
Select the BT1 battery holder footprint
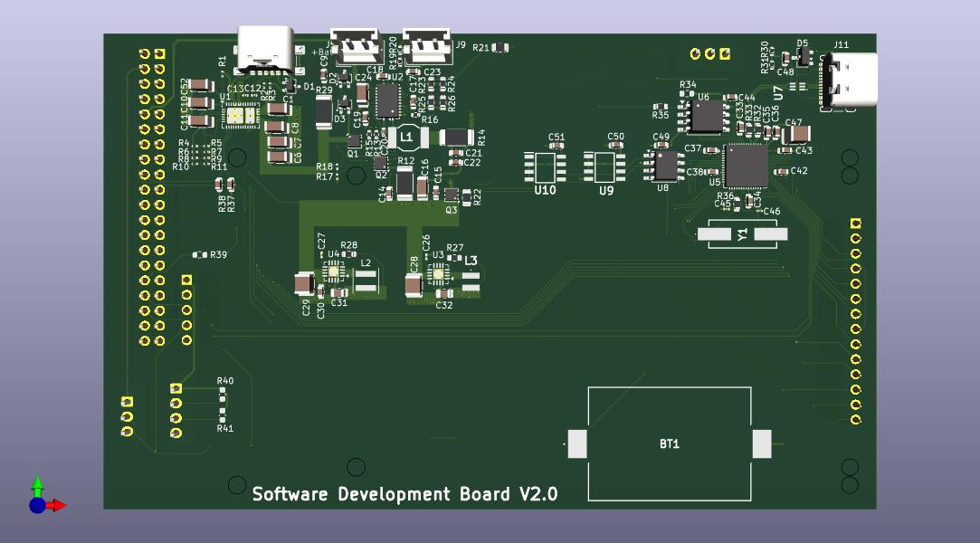pyautogui.click(x=670, y=443)
